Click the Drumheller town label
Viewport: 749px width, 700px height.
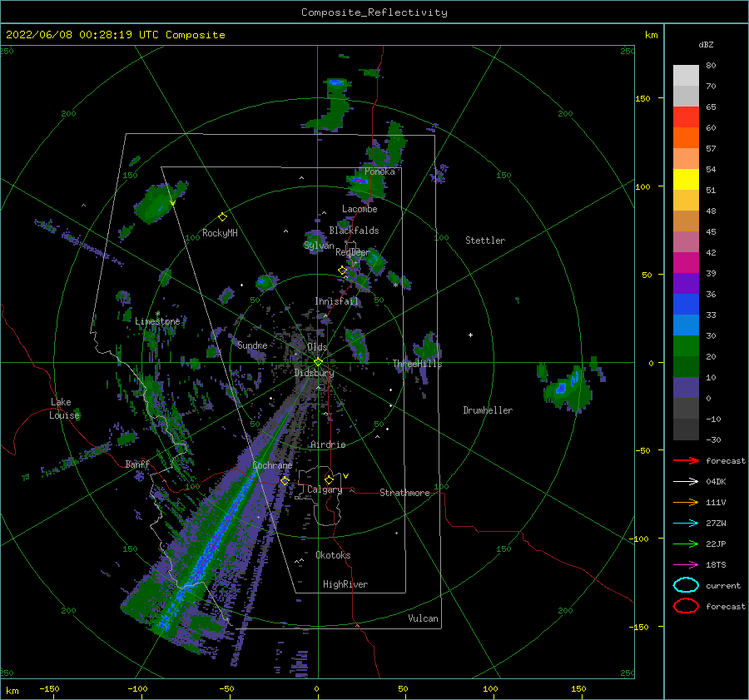click(488, 410)
